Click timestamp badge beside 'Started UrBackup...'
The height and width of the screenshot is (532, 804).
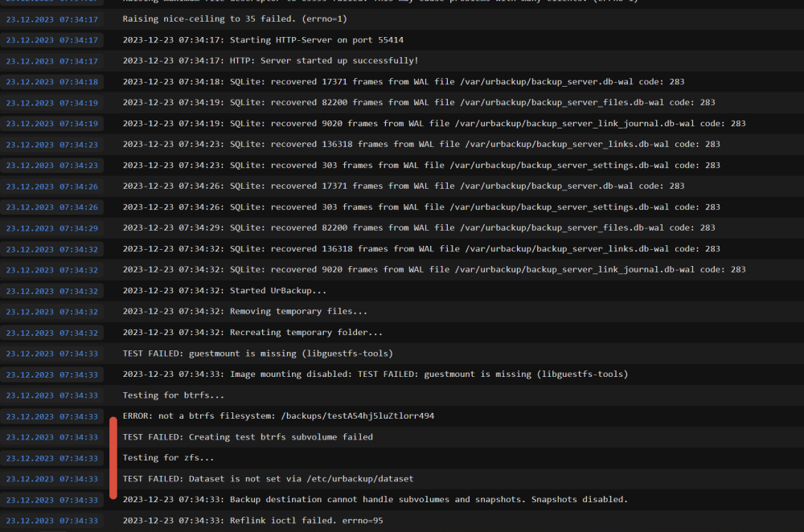click(x=51, y=291)
